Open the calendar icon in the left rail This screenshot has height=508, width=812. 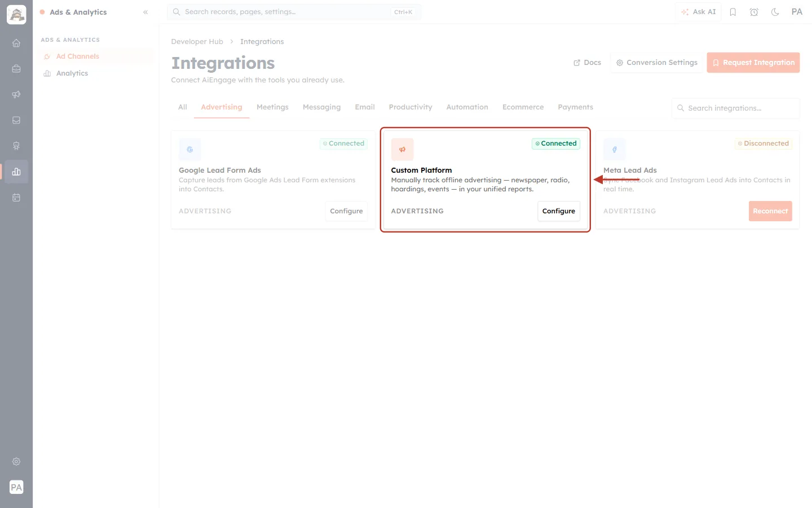tap(16, 198)
